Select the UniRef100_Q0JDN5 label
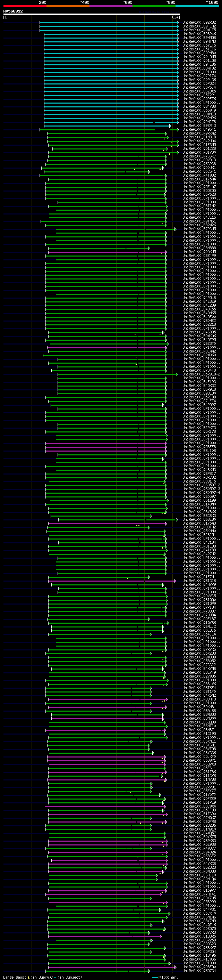Image resolution: width=222 pixels, height=980 pixels. click(199, 57)
